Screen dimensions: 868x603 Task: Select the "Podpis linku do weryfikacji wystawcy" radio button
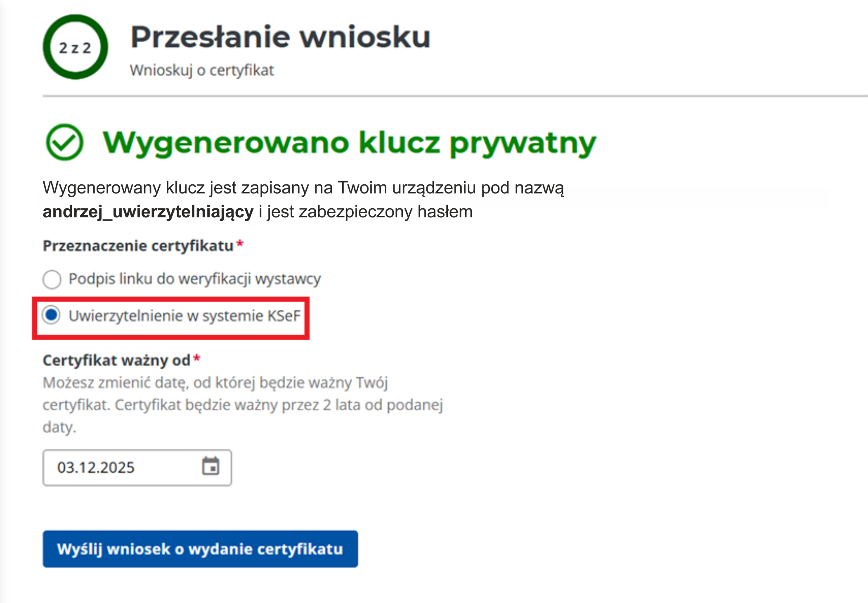[52, 279]
